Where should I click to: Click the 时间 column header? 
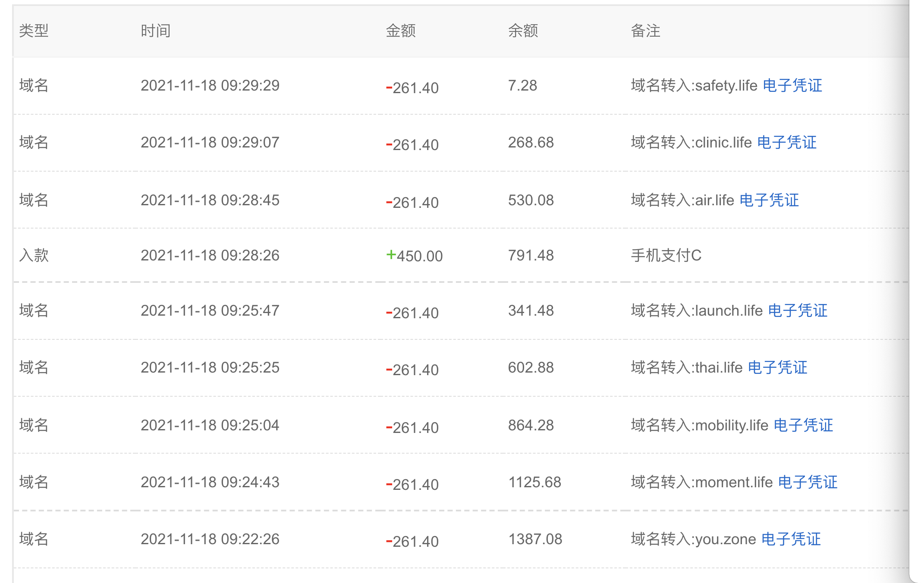[155, 31]
